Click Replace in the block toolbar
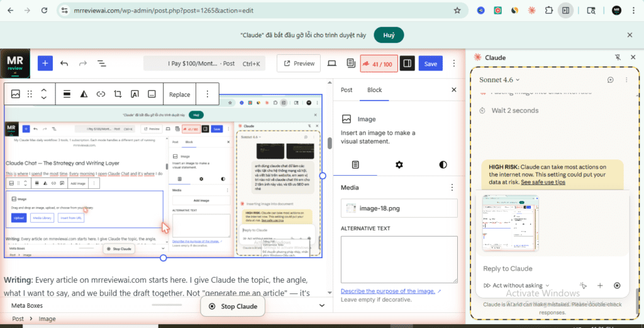Screen dimensions: 644x328 pyautogui.click(x=179, y=94)
